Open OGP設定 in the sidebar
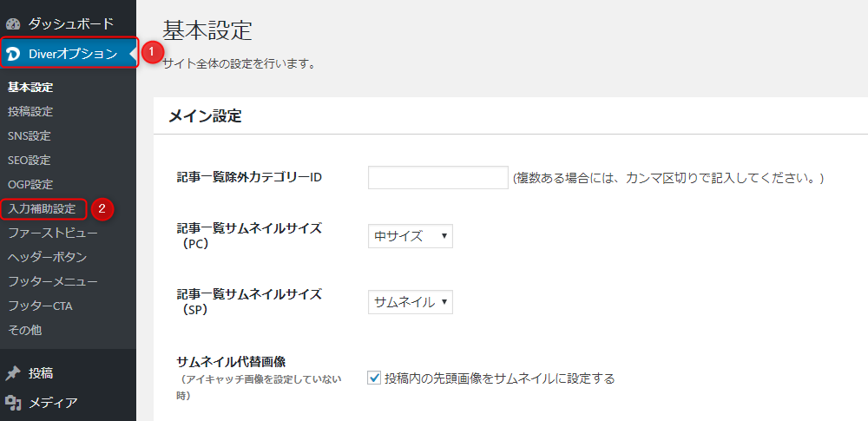Screen dimensions: 868x421 pyautogui.click(x=30, y=185)
